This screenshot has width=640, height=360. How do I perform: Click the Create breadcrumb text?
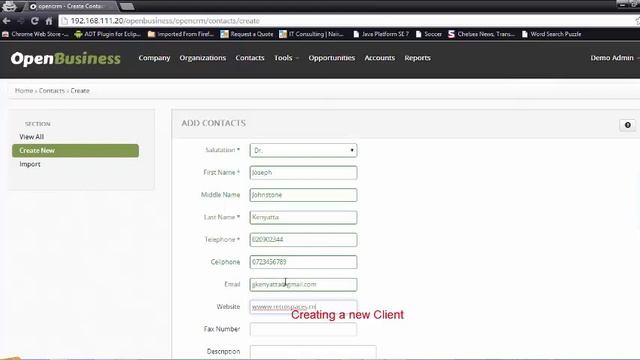tap(80, 91)
